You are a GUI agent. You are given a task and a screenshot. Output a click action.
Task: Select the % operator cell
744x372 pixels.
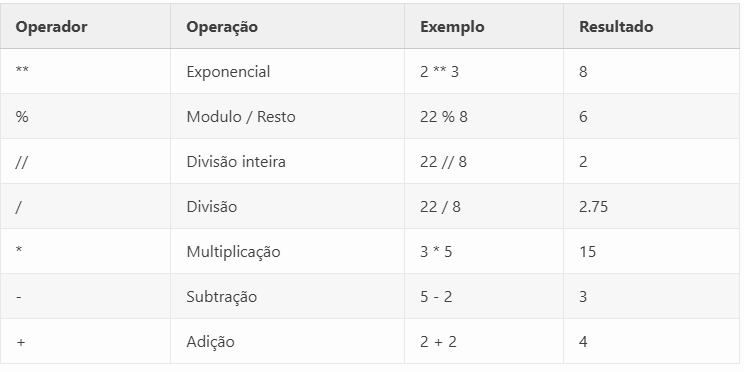(85, 116)
